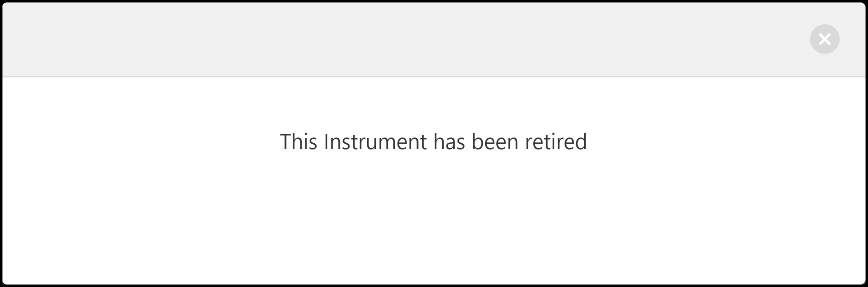Dismiss the dialog with the X button

click(824, 39)
